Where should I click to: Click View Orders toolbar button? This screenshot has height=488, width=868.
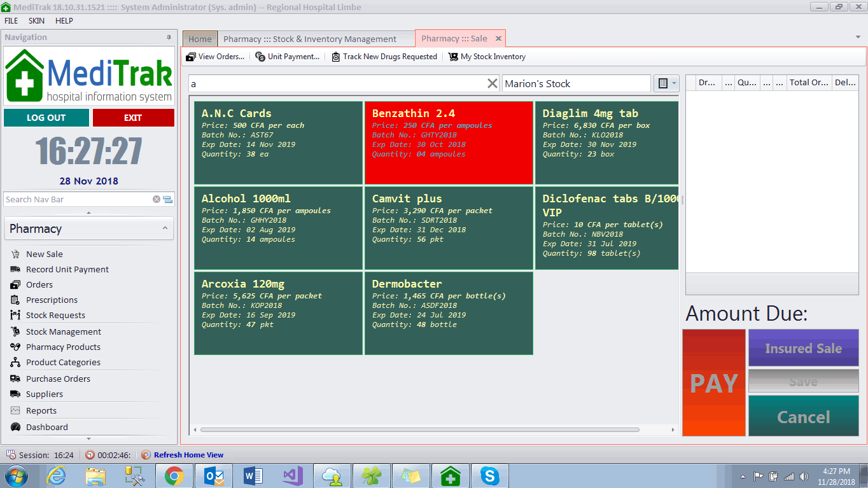pos(215,57)
